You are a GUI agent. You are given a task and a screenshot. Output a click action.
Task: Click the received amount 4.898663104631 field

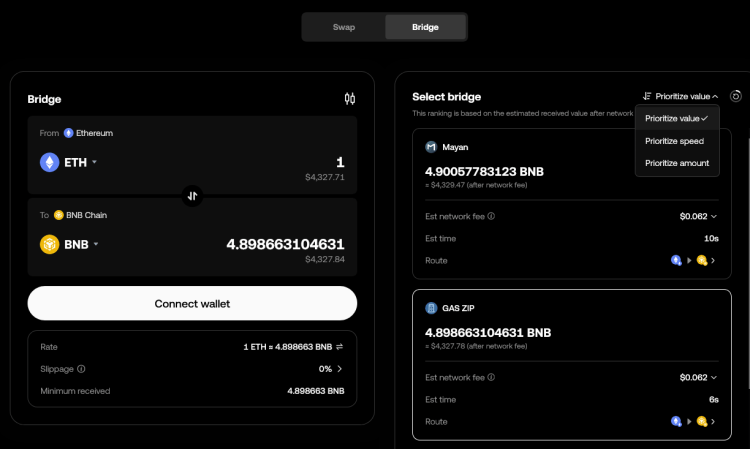pos(285,244)
